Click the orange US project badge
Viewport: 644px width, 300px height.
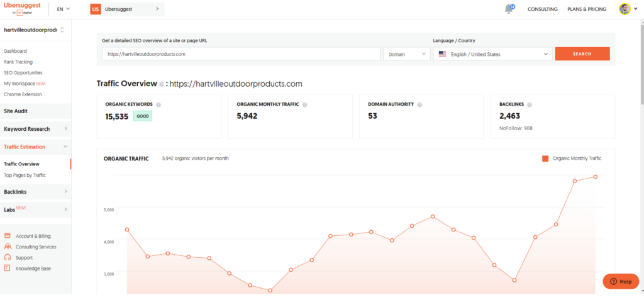coord(96,9)
